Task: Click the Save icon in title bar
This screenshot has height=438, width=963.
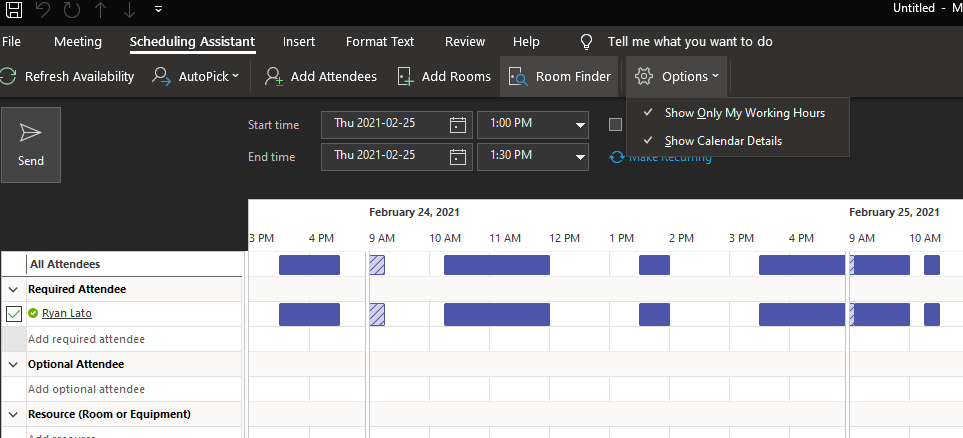Action: [13, 9]
